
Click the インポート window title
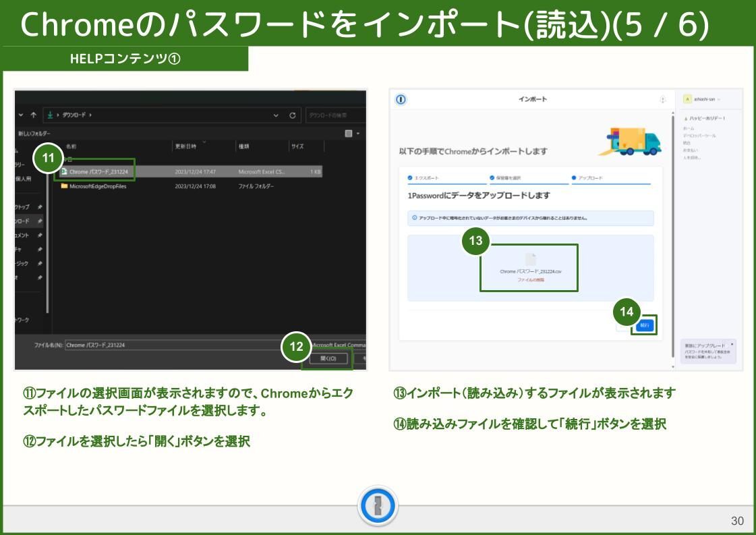tap(533, 99)
